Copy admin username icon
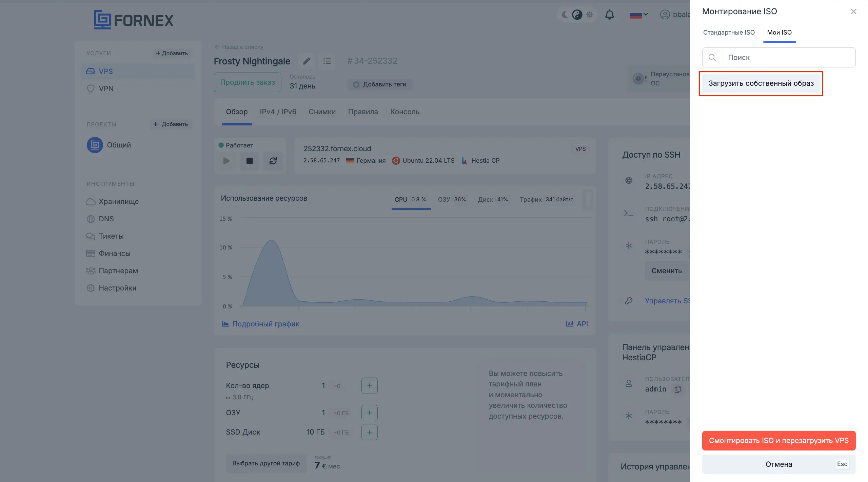Screen dimensions: 868x482 pyautogui.click(x=678, y=389)
